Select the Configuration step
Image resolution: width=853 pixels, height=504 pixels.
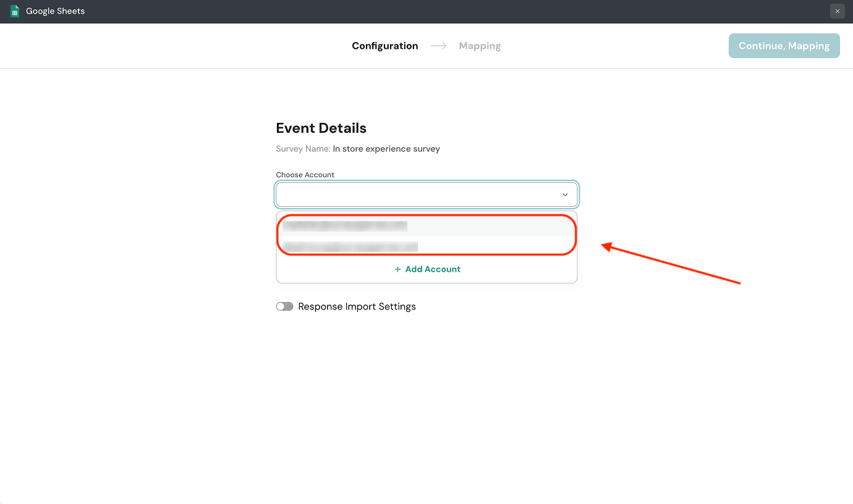point(384,46)
